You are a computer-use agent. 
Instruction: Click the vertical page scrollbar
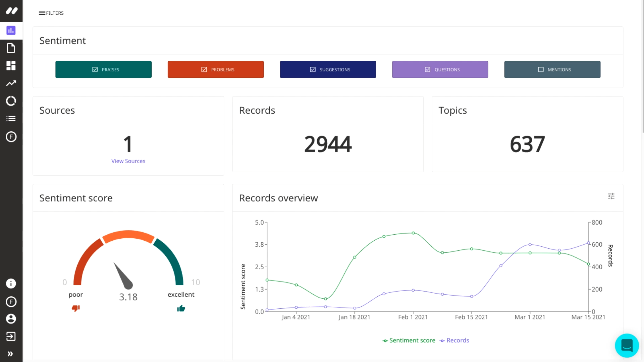pyautogui.click(x=643, y=67)
